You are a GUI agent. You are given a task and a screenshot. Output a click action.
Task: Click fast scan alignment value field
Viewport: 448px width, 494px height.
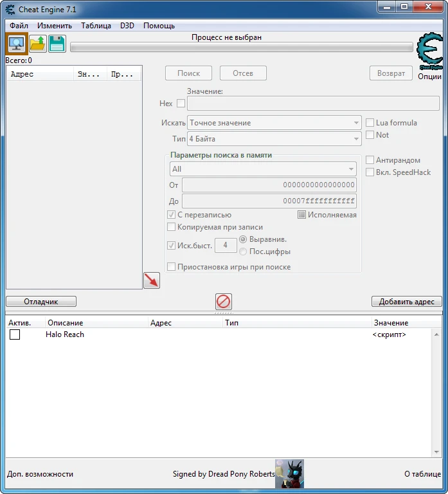point(226,245)
